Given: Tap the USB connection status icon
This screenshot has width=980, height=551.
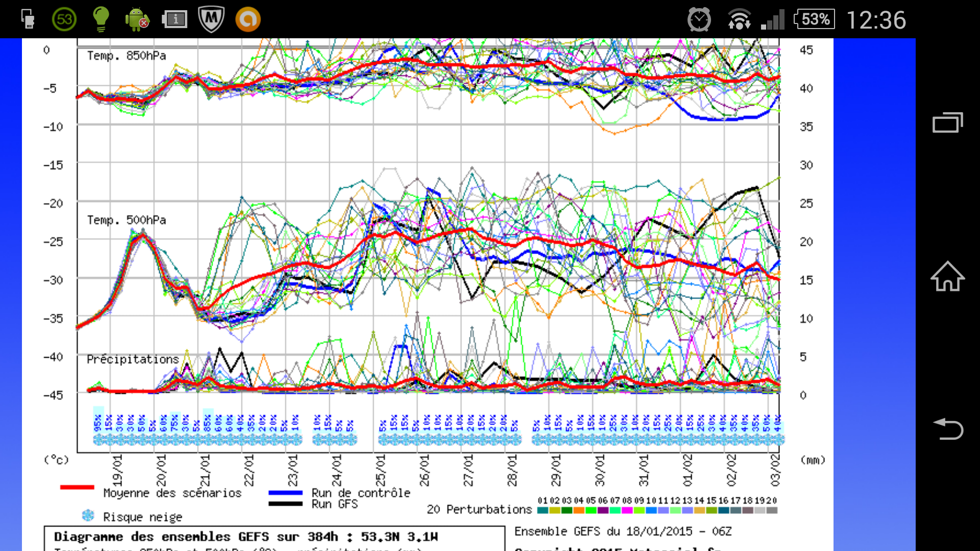Looking at the screenshot, I should coord(28,19).
